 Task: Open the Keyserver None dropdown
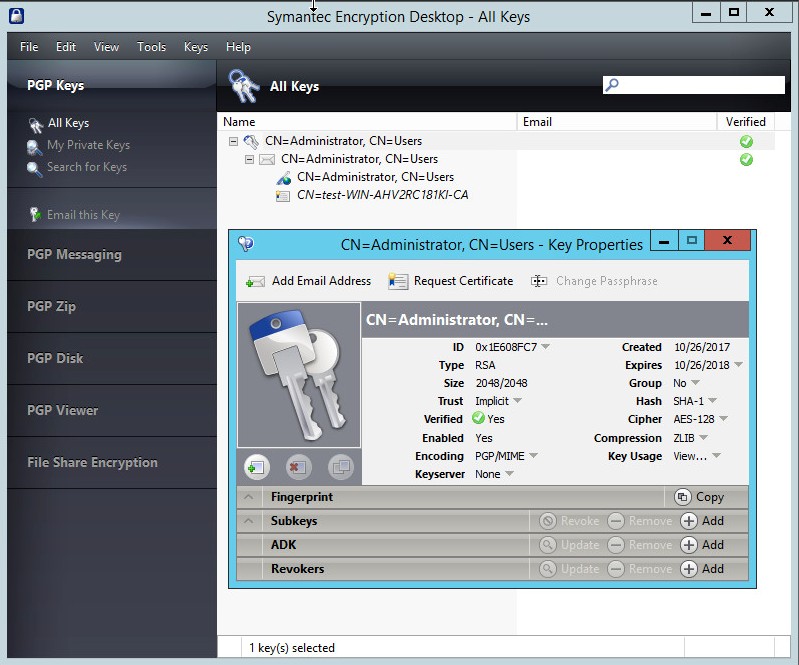point(509,473)
